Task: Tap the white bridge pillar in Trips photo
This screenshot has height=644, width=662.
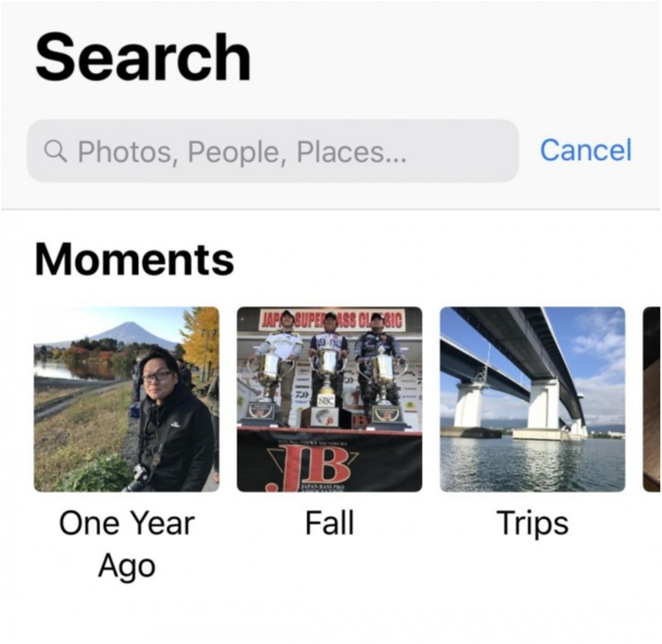Action: tap(545, 404)
